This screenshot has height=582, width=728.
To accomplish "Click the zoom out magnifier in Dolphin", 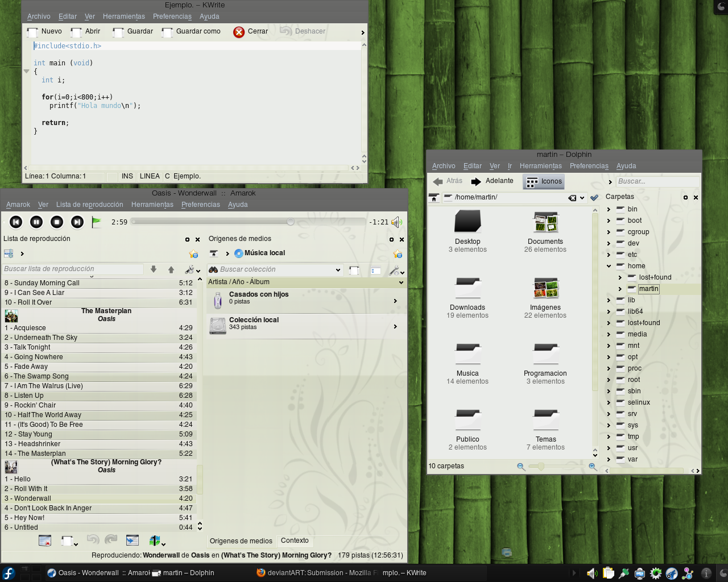I will (521, 467).
